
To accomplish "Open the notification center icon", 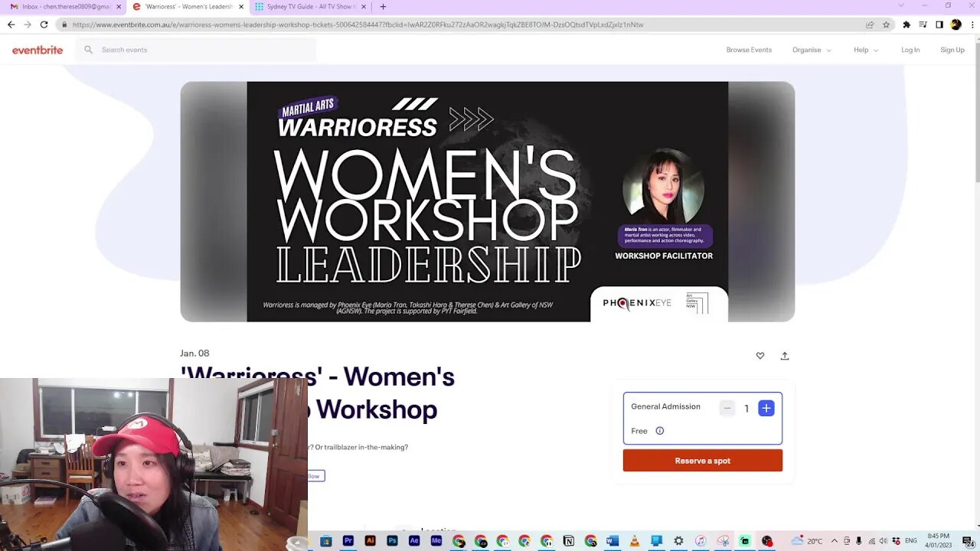I will point(968,541).
